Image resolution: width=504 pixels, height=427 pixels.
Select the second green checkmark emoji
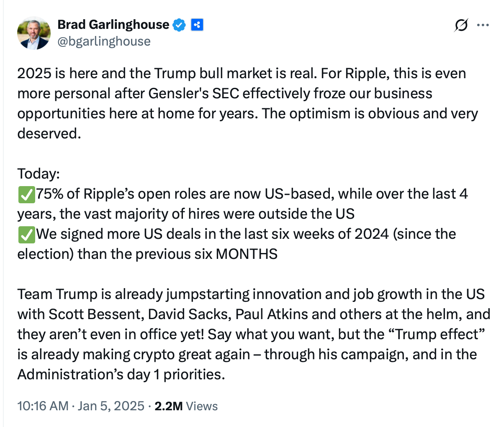pos(26,234)
